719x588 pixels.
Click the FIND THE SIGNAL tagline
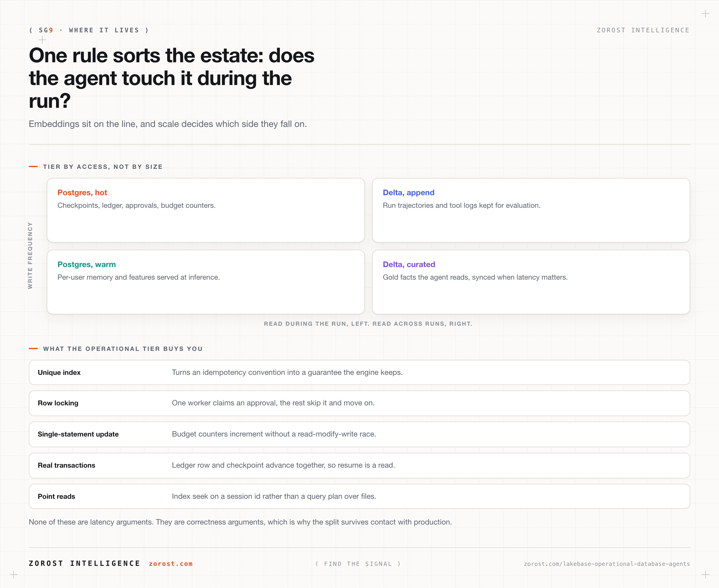click(x=358, y=564)
